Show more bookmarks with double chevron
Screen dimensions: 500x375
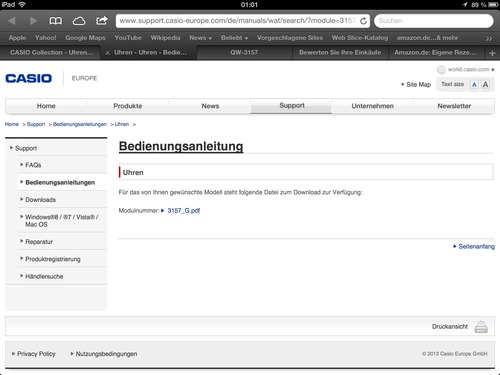point(489,38)
